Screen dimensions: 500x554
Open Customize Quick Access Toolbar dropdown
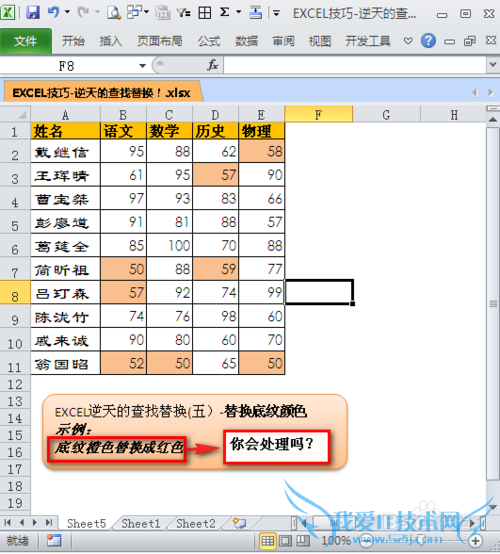click(x=276, y=13)
